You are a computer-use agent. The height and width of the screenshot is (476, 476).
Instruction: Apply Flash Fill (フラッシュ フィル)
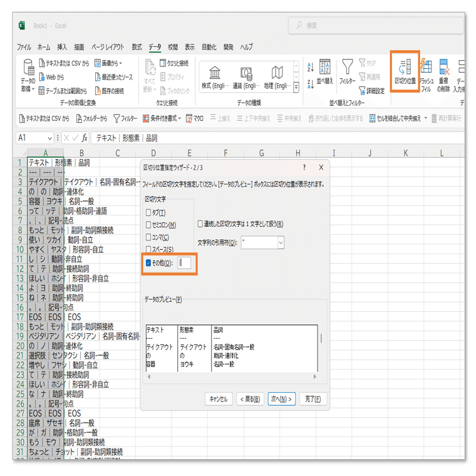pyautogui.click(x=426, y=76)
